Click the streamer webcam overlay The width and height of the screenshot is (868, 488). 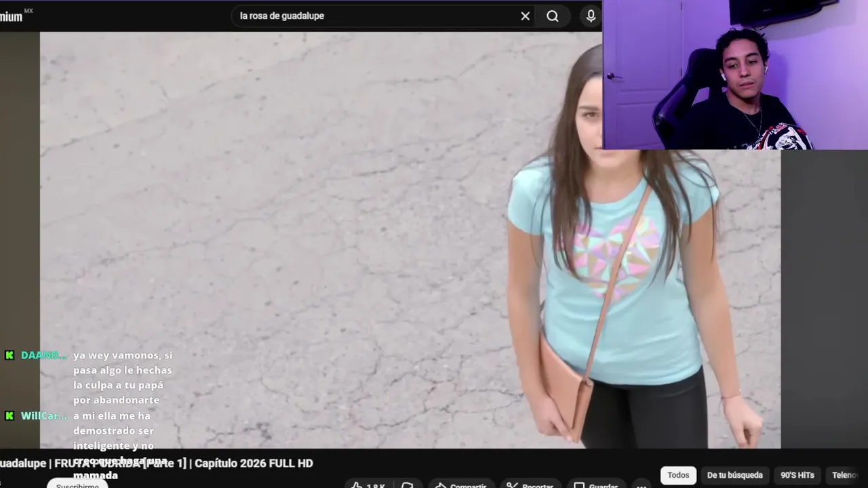click(x=735, y=75)
